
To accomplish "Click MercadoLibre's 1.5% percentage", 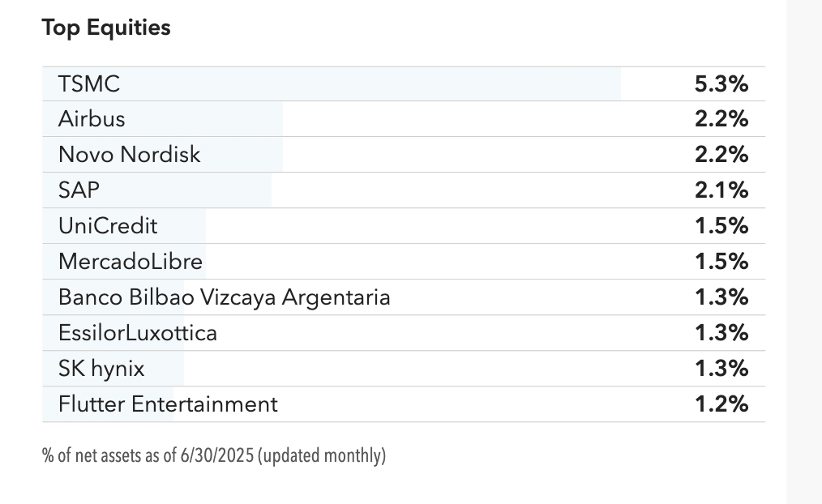I will 721,262.
